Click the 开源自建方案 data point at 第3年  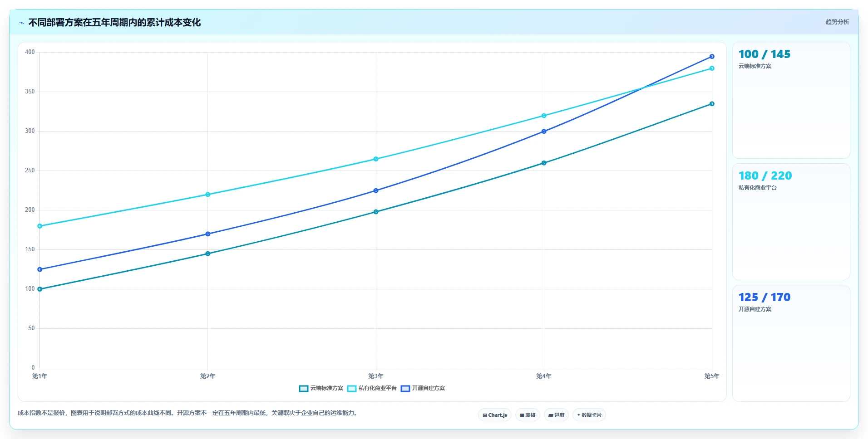(x=376, y=190)
